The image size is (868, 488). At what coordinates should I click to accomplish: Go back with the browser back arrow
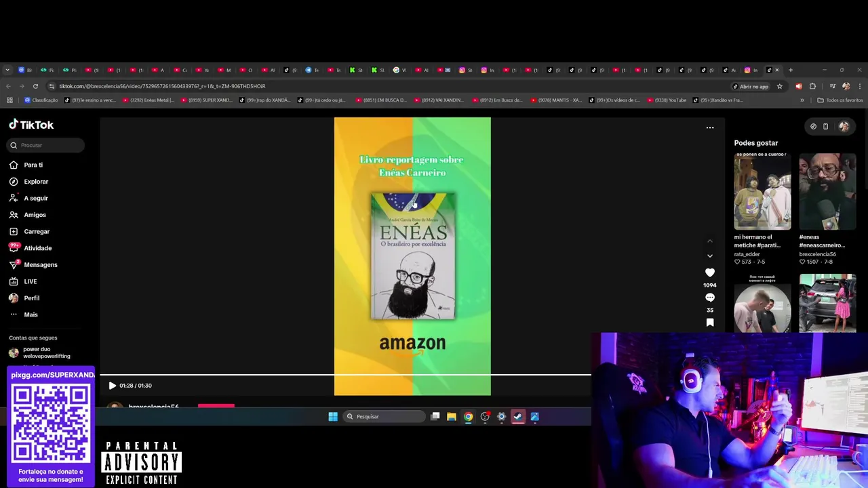[x=8, y=86]
